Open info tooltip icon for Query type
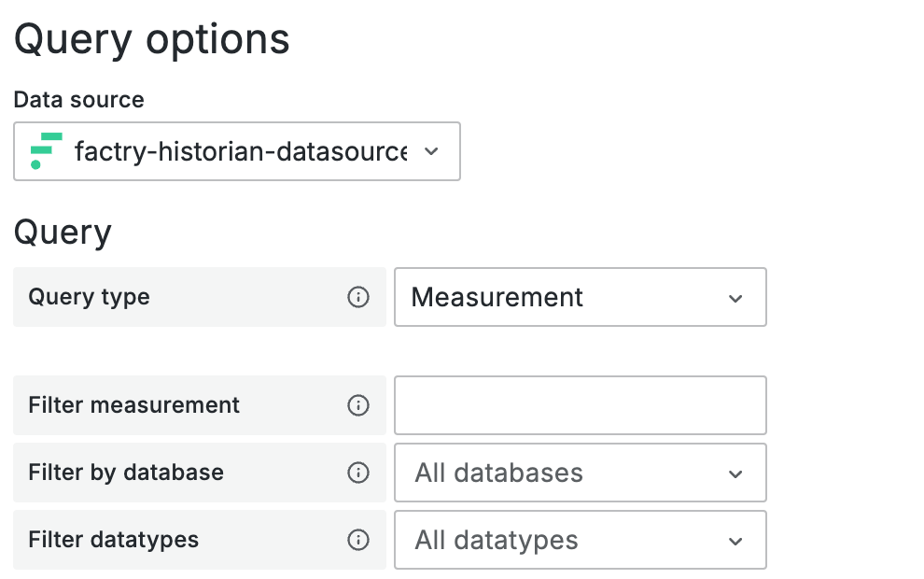 (x=358, y=297)
